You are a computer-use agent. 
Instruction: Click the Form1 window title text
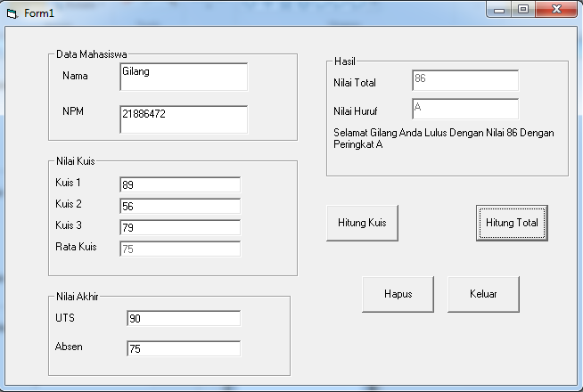(x=39, y=13)
